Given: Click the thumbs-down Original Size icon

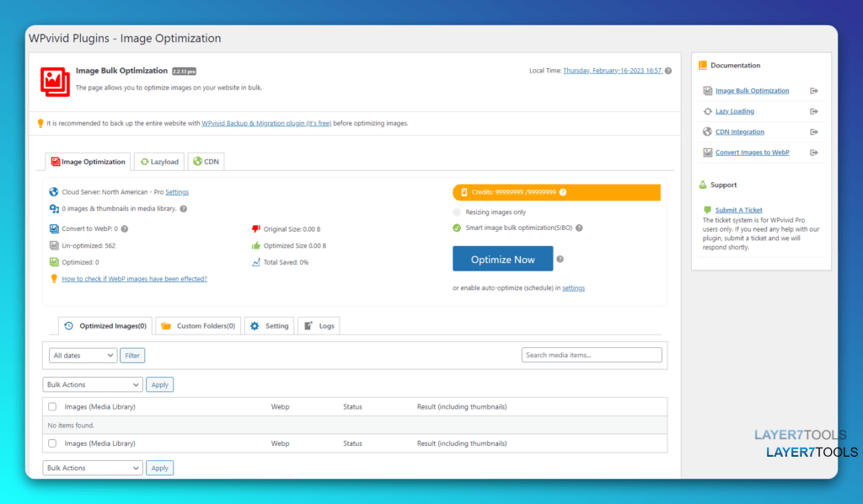Looking at the screenshot, I should coord(256,229).
